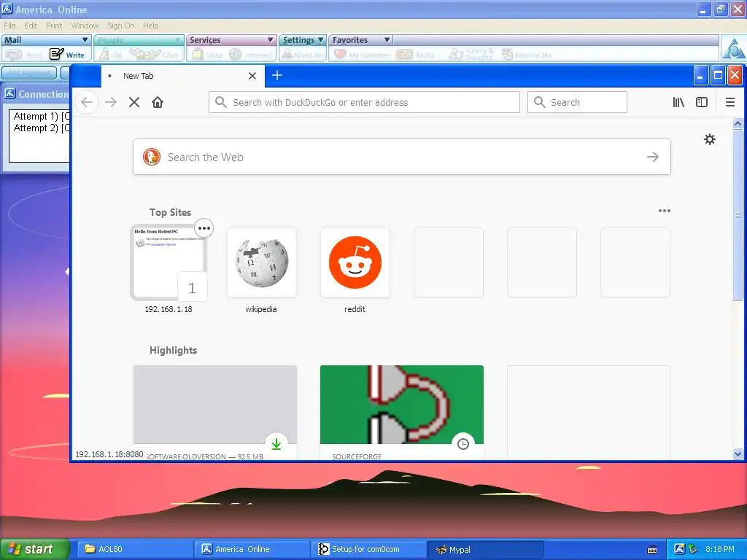Switch to Mypal taskbar button
747x560 pixels.
point(485,549)
